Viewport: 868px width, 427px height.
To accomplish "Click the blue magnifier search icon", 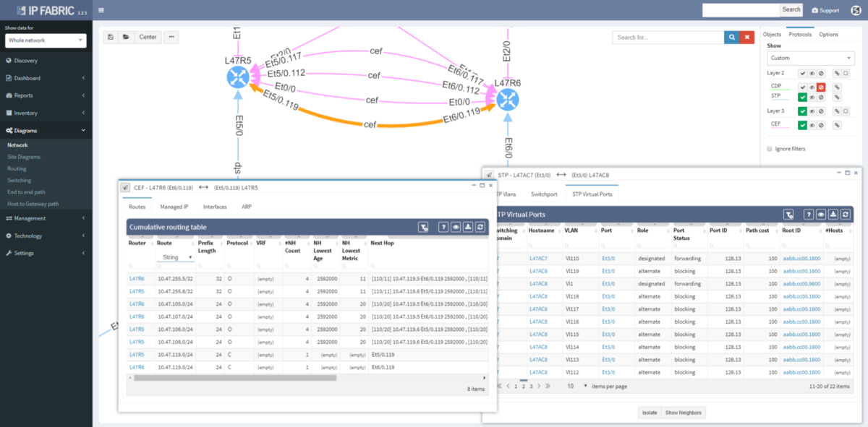I will pyautogui.click(x=731, y=37).
